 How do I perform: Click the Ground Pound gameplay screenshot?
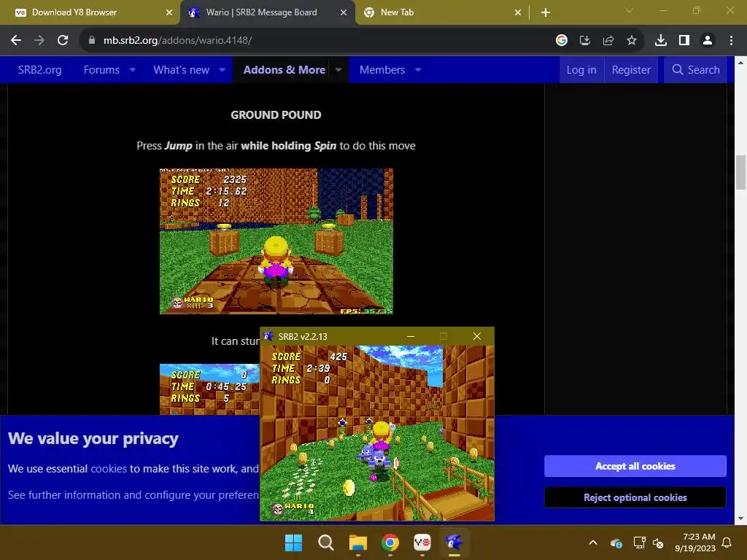click(276, 241)
